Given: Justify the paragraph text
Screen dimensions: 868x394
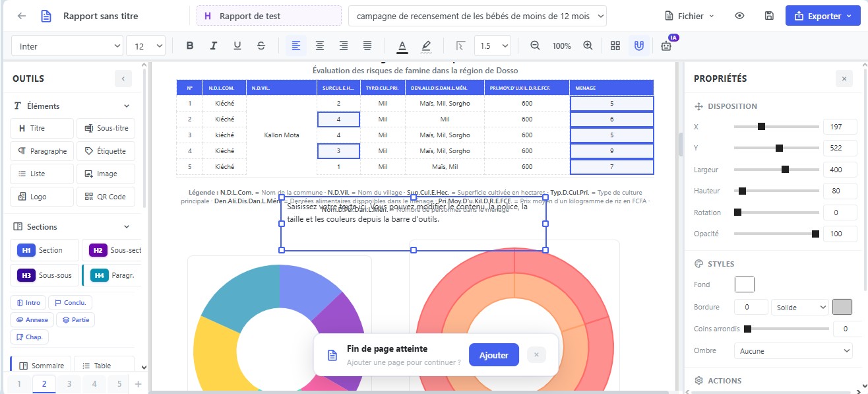Looking at the screenshot, I should 367,46.
